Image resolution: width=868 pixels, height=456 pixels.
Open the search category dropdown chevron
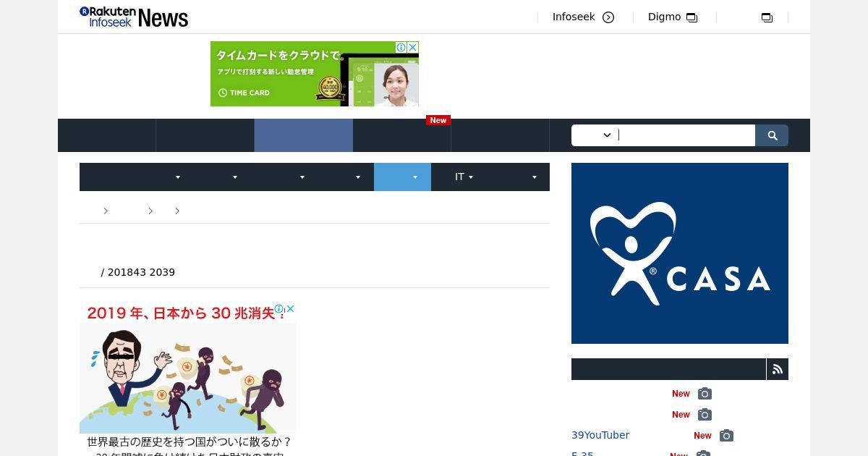607,135
